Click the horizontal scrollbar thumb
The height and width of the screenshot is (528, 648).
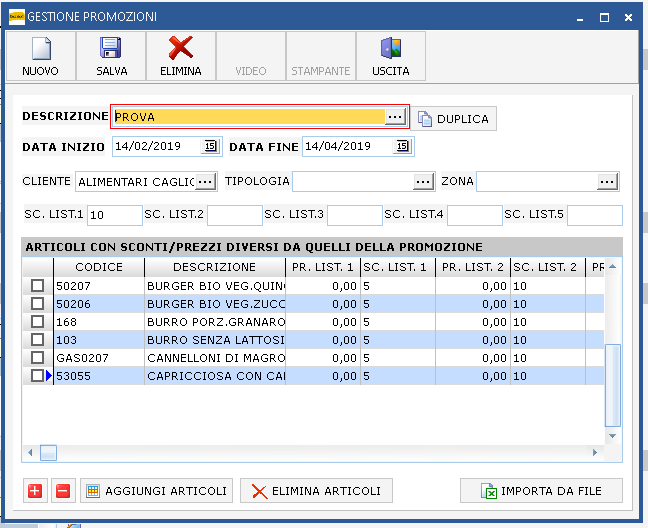pos(48,453)
